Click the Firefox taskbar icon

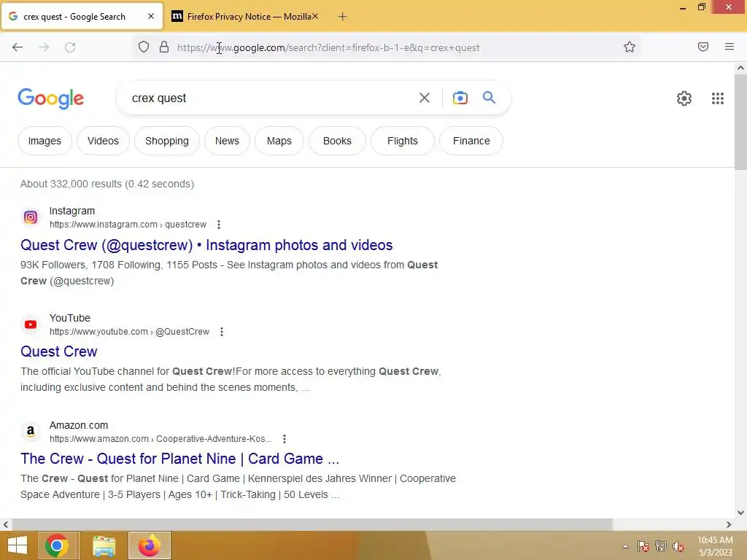[149, 545]
